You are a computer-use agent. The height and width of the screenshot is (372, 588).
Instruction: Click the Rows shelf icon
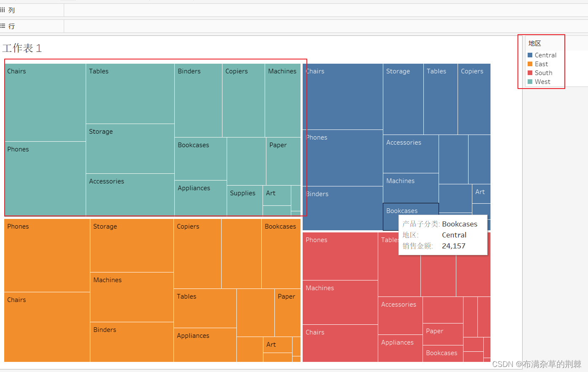[x=3, y=26]
